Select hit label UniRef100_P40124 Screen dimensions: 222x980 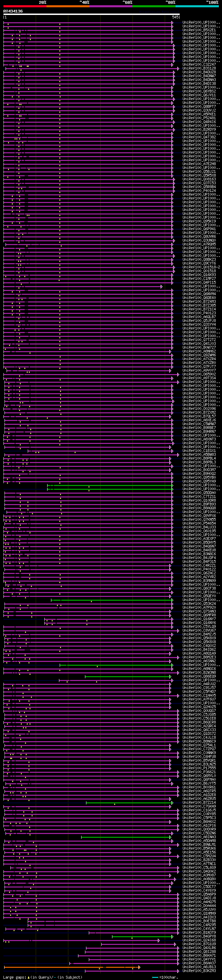(199, 191)
